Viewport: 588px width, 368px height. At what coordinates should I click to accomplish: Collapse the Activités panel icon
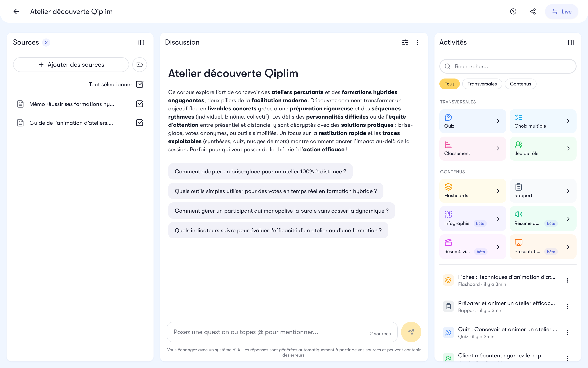pos(570,43)
